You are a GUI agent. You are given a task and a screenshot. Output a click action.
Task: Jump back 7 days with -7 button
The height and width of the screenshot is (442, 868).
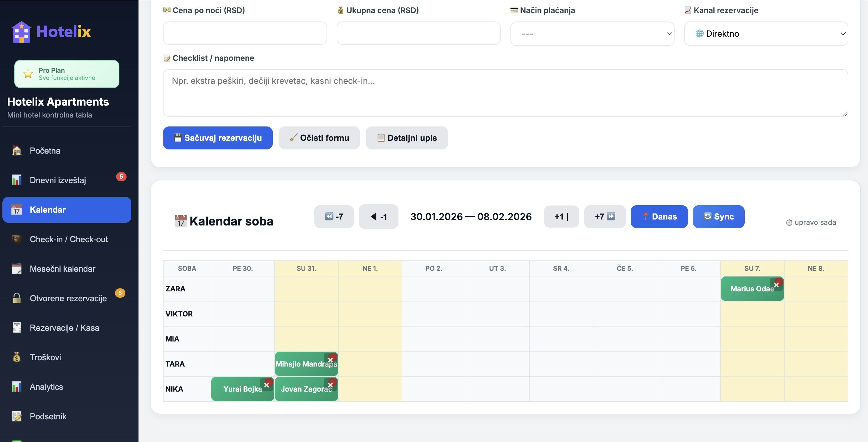(x=334, y=217)
